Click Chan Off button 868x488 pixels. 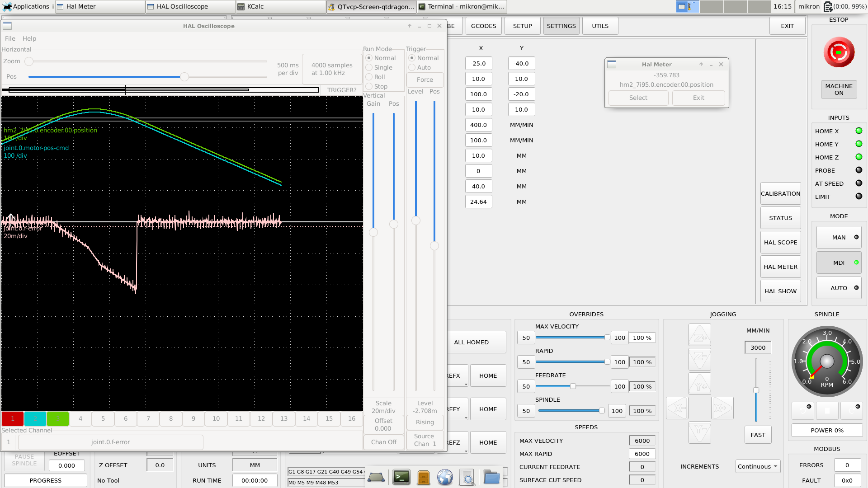(383, 442)
